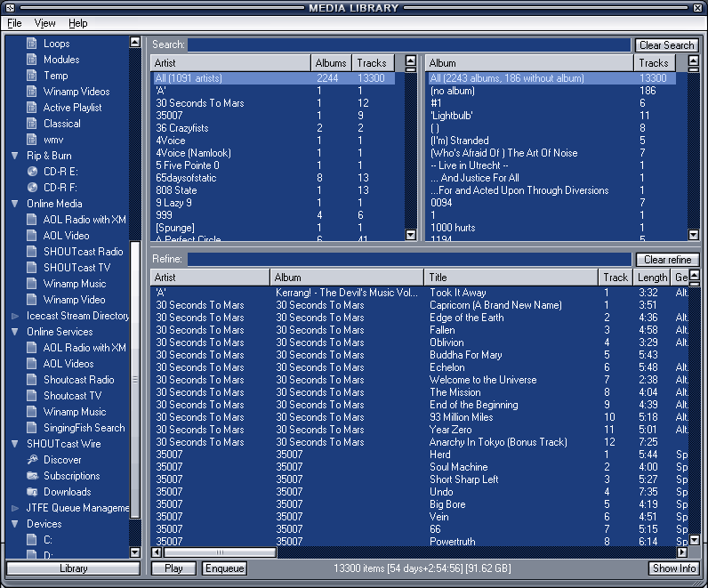The height and width of the screenshot is (588, 708).
Task: Click the Clear refine button
Action: point(667,260)
